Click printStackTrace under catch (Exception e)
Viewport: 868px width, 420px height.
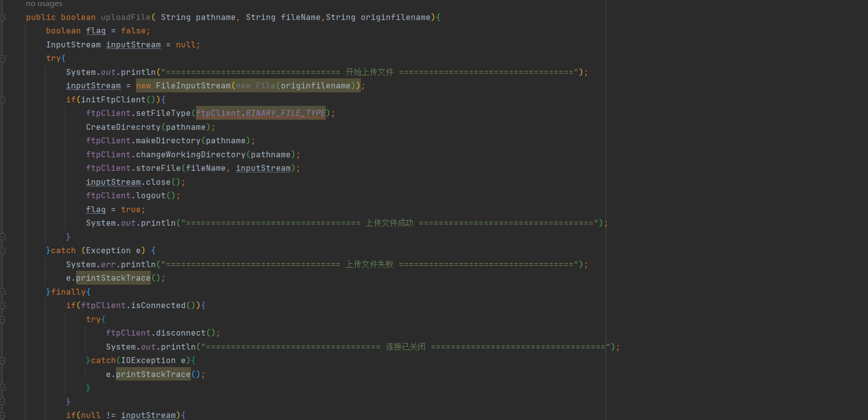[113, 278]
